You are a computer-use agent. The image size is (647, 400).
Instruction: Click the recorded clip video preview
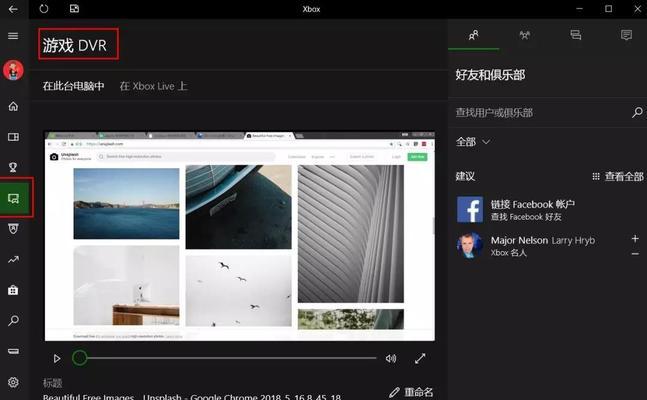[x=240, y=236]
